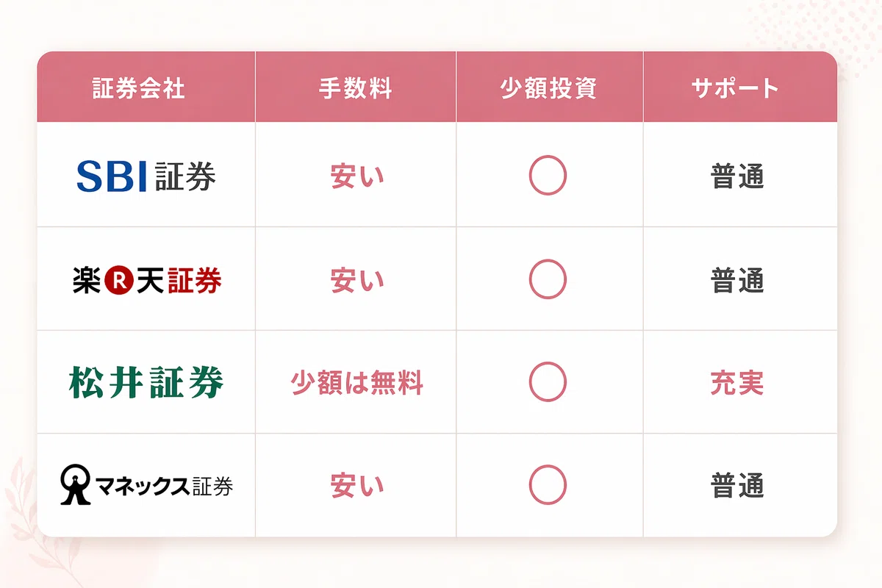The width and height of the screenshot is (882, 588).
Task: Select the circle in SBI証券 row
Action: (x=548, y=176)
